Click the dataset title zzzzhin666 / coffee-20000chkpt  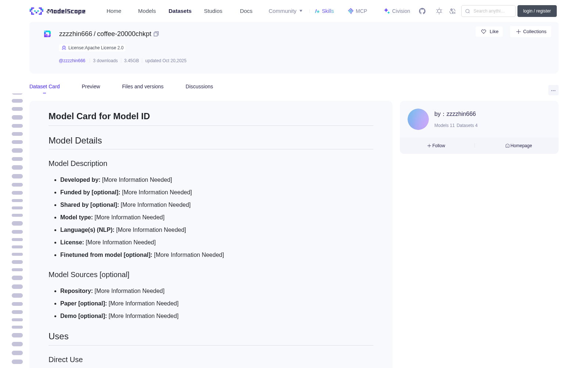[105, 34]
